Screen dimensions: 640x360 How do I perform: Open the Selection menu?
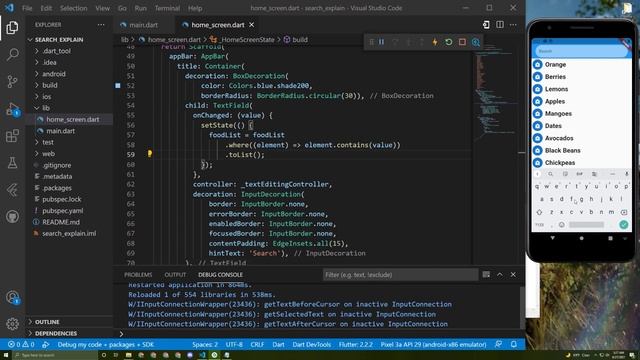tap(73, 8)
